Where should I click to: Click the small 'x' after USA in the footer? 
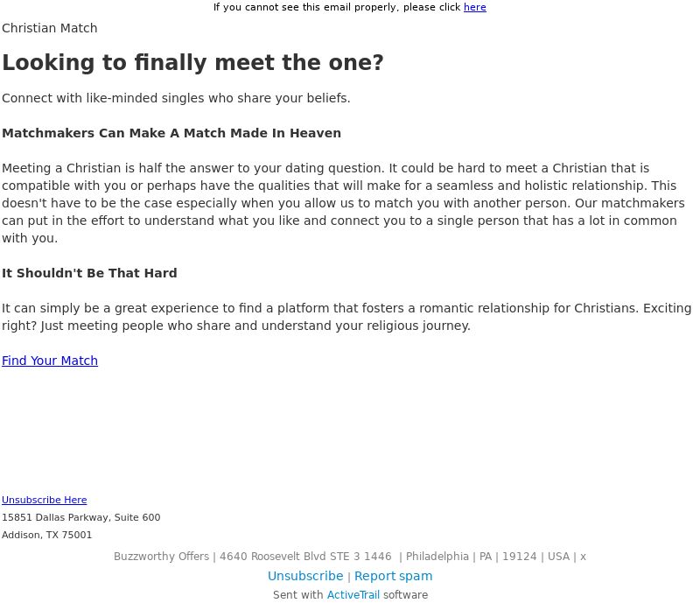583,557
